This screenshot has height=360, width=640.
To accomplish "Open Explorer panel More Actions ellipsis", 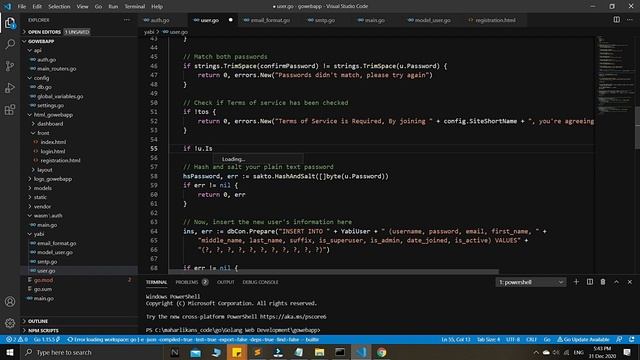I will tap(127, 20).
